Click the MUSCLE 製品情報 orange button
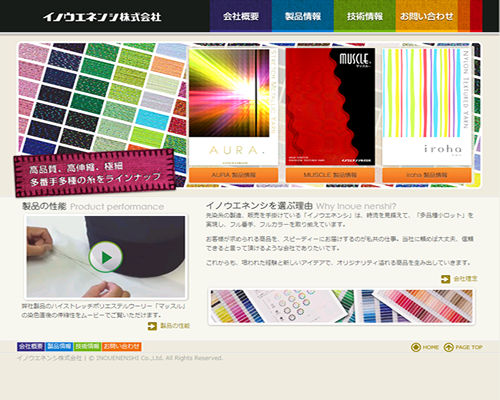 pyautogui.click(x=330, y=175)
